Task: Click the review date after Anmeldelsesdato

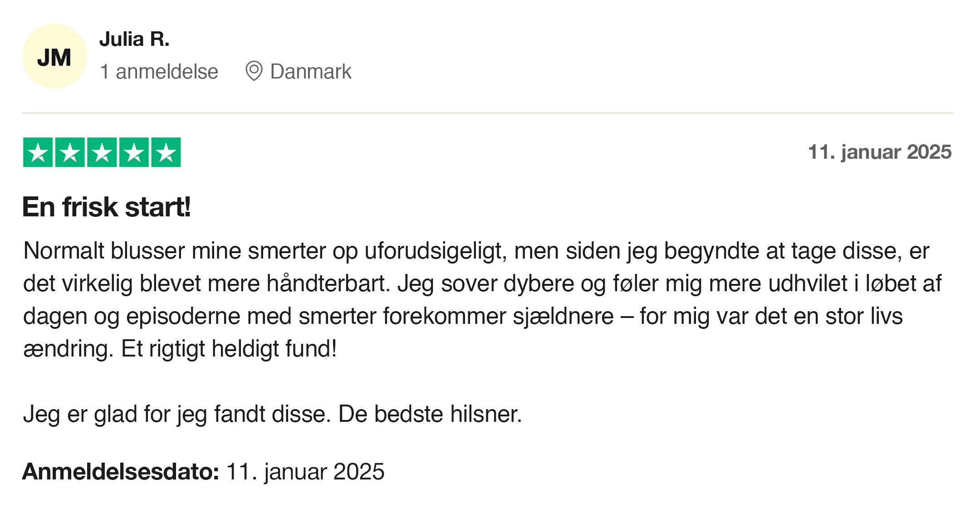Action: tap(305, 472)
